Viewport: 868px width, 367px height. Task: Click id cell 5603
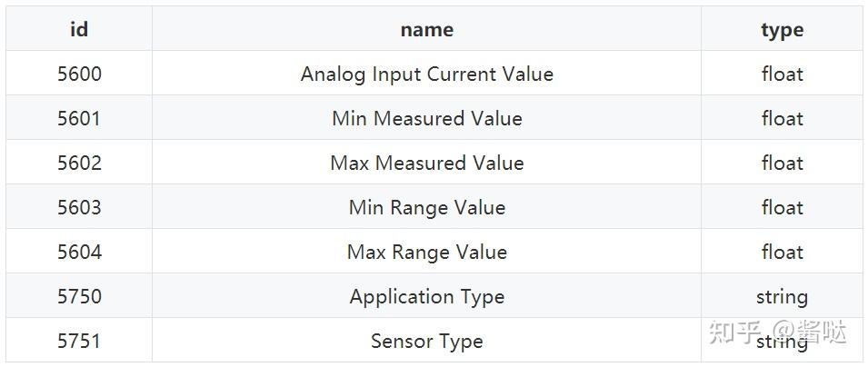[x=79, y=206]
